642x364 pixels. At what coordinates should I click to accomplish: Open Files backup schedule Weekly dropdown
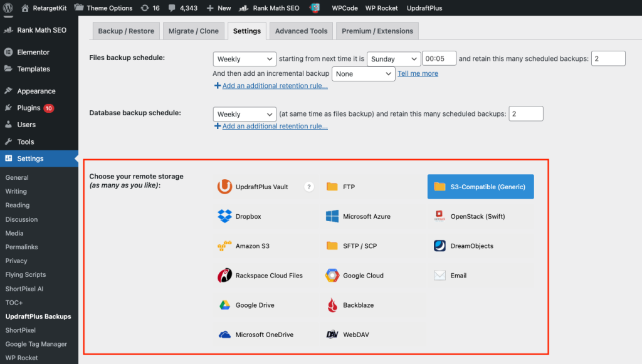245,59
